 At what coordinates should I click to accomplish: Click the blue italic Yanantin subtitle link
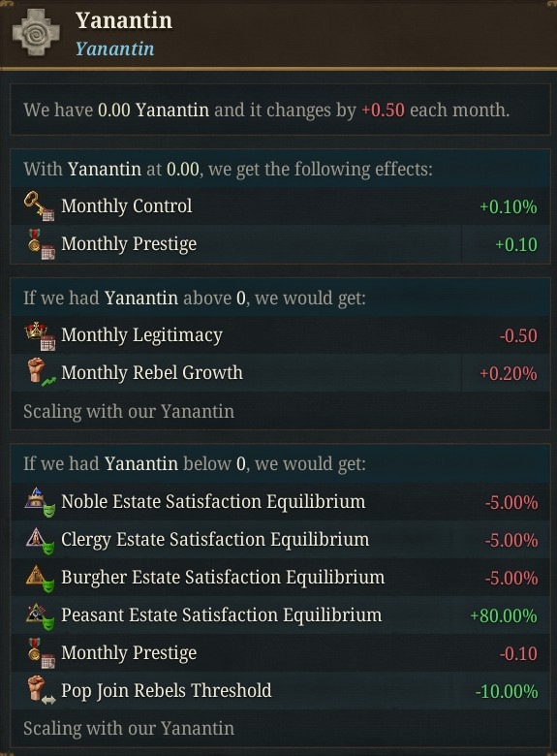click(114, 48)
